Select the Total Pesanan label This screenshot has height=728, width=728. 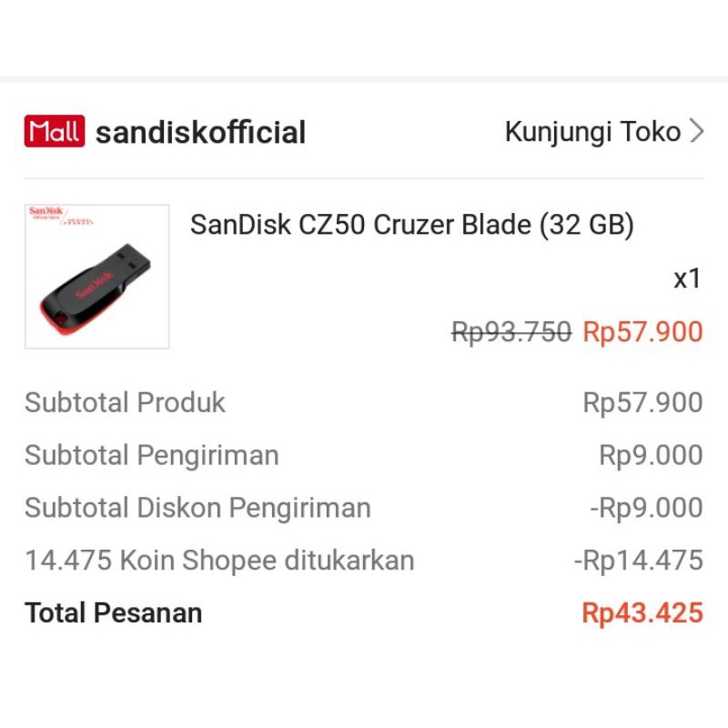coord(113,613)
